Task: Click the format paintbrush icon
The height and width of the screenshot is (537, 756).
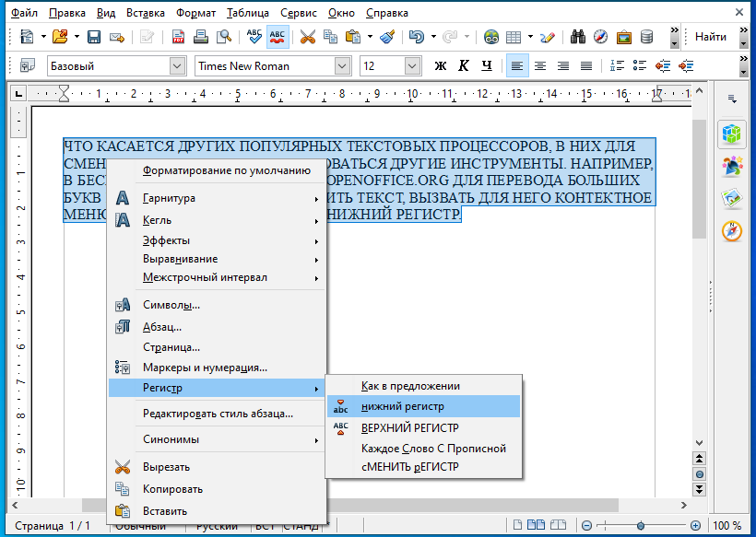Action: coord(388,38)
